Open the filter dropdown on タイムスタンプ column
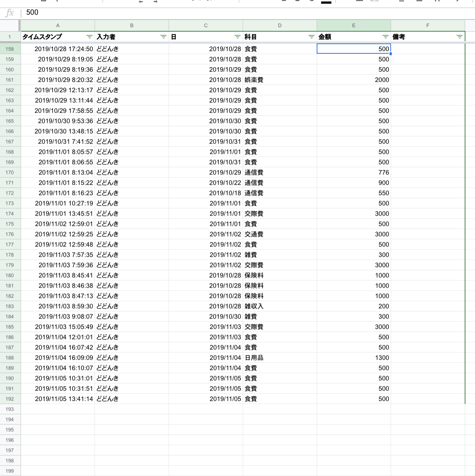 (89, 37)
